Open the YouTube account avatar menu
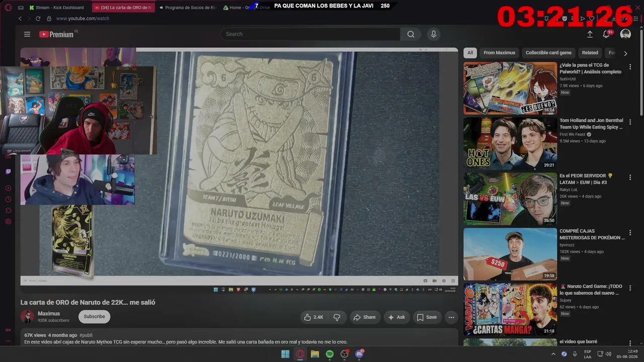The width and height of the screenshot is (644, 362). (625, 34)
